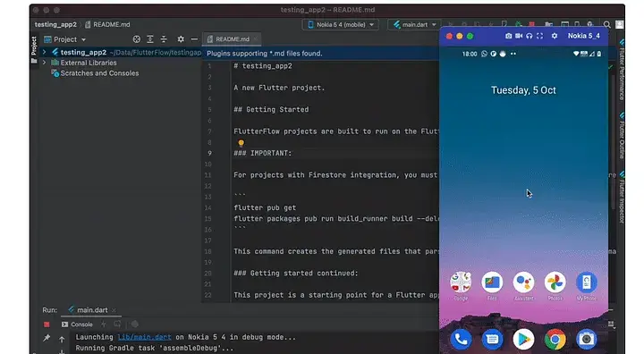Click README.md breadcrumb in navigation bar
This screenshot has width=644, height=354.
tap(107, 25)
